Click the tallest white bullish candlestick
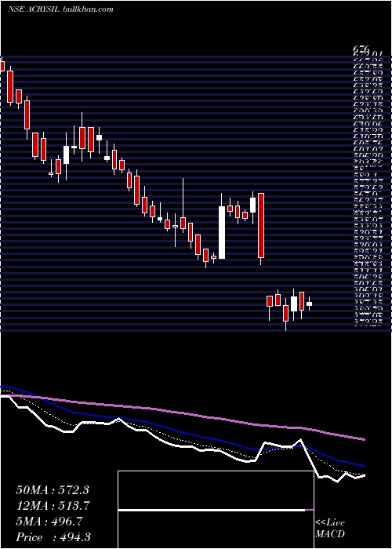392x549 pixels. 222,232
